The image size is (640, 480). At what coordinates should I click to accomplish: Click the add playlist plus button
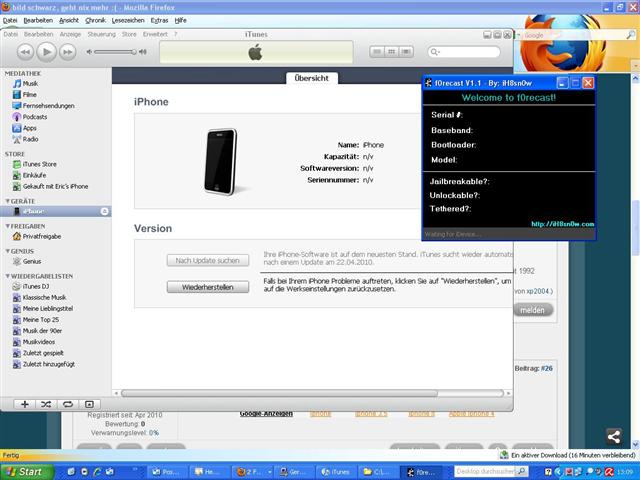click(24, 404)
